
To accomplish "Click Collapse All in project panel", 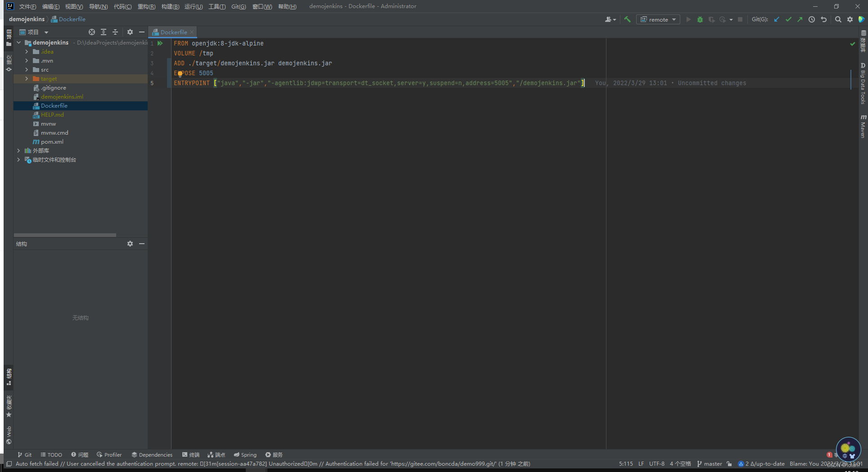I will click(x=115, y=32).
